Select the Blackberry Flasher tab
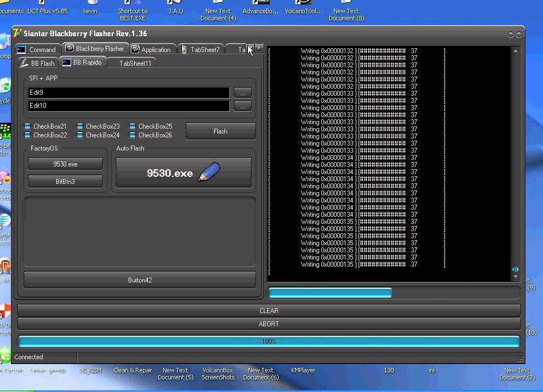The image size is (543, 392). 95,49
